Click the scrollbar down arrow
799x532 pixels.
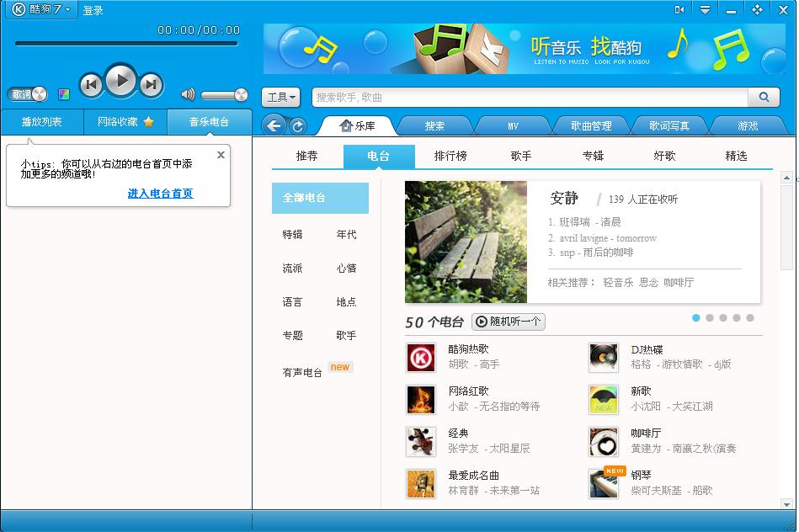pyautogui.click(x=786, y=504)
